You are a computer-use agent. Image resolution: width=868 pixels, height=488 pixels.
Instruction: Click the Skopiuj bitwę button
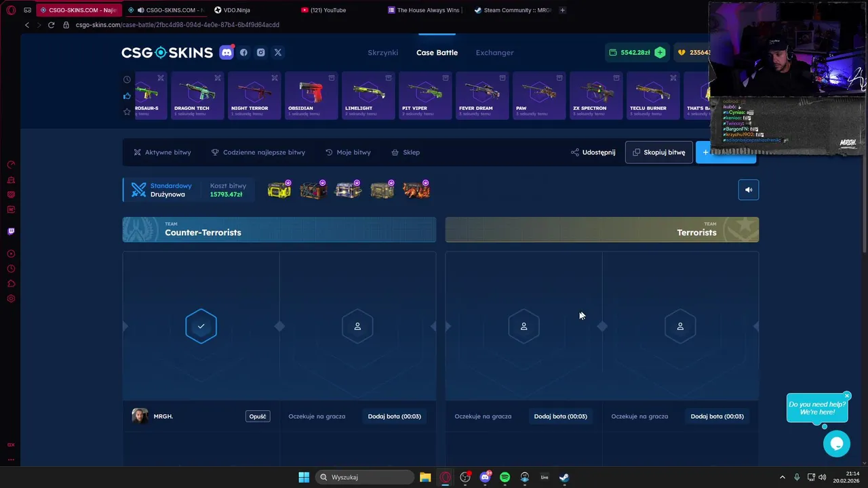pyautogui.click(x=658, y=152)
